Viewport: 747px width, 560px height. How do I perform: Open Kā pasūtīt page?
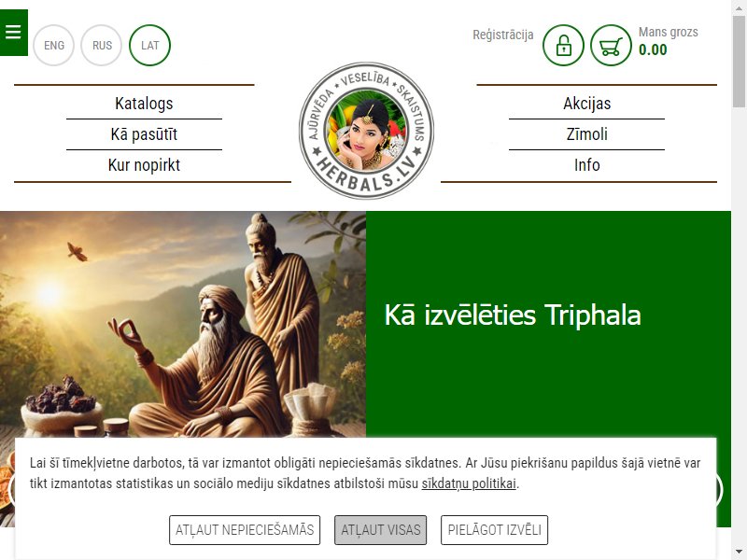pyautogui.click(x=144, y=134)
